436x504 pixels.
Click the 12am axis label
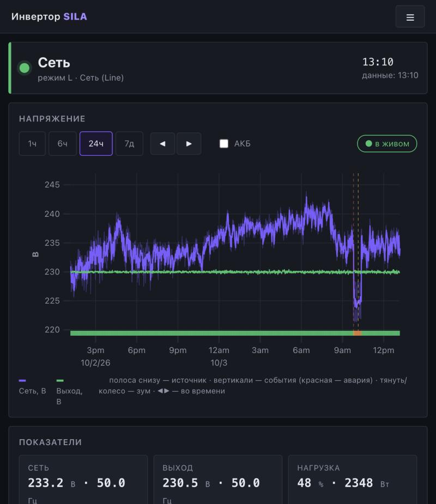pyautogui.click(x=219, y=350)
